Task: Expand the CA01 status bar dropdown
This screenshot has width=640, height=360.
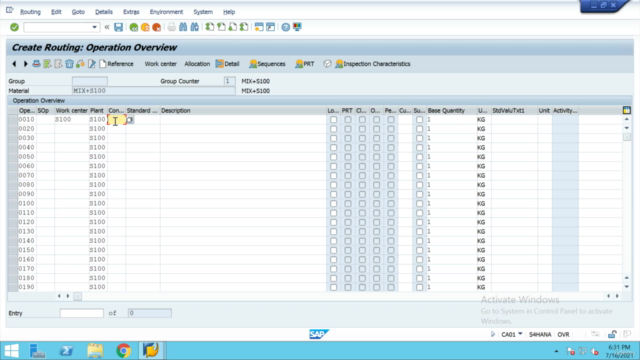Action: coord(520,334)
